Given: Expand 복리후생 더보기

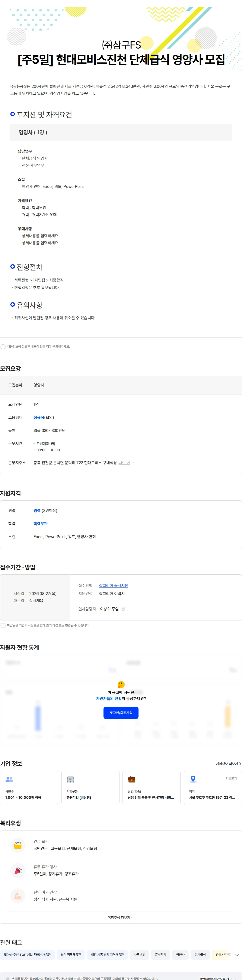Looking at the screenshot, I should pyautogui.click(x=121, y=918).
